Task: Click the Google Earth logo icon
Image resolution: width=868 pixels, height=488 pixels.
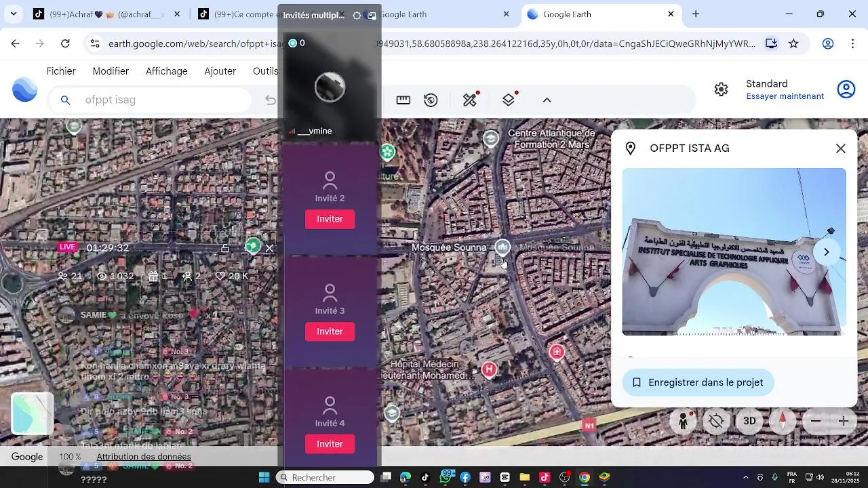Action: coord(25,90)
